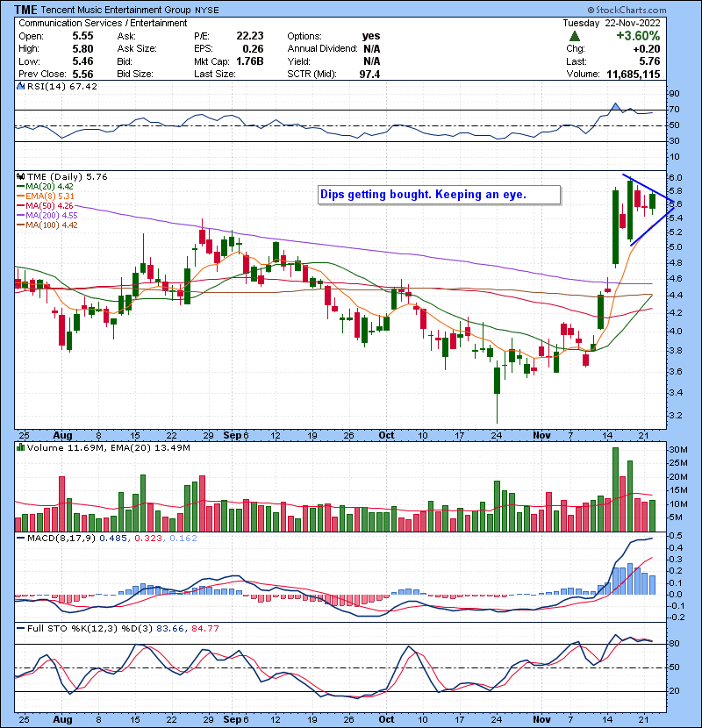Click the 80 label on the stochastic axis

(x=674, y=644)
